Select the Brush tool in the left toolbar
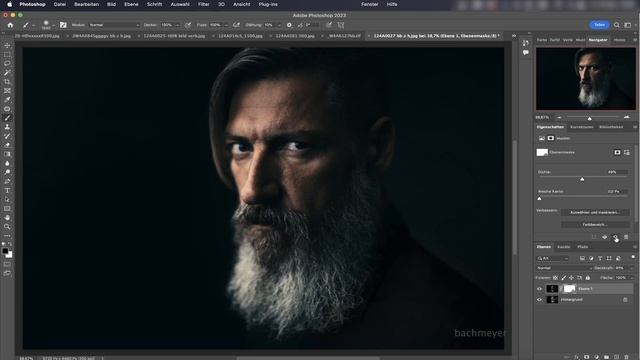Image resolution: width=640 pixels, height=360 pixels. click(x=7, y=118)
